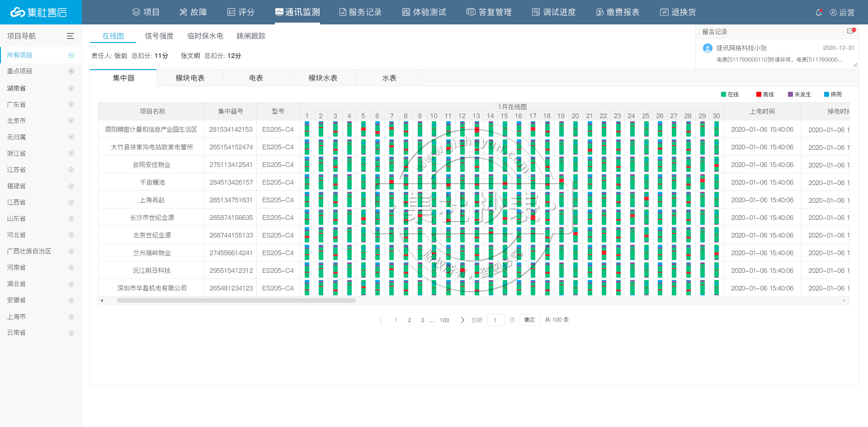The height and width of the screenshot is (427, 868).
Task: Click the green 在线 legend swatch
Action: point(723,95)
